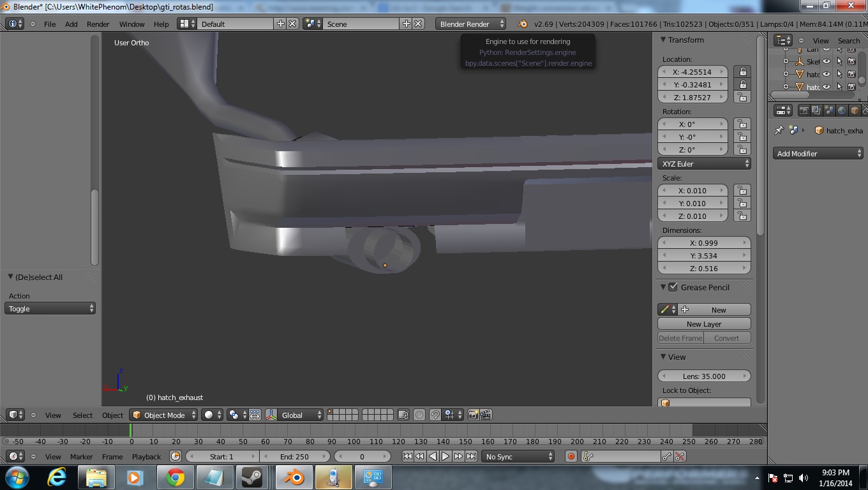This screenshot has height=490, width=868.
Task: Open the Render properties tab
Action: [804, 110]
